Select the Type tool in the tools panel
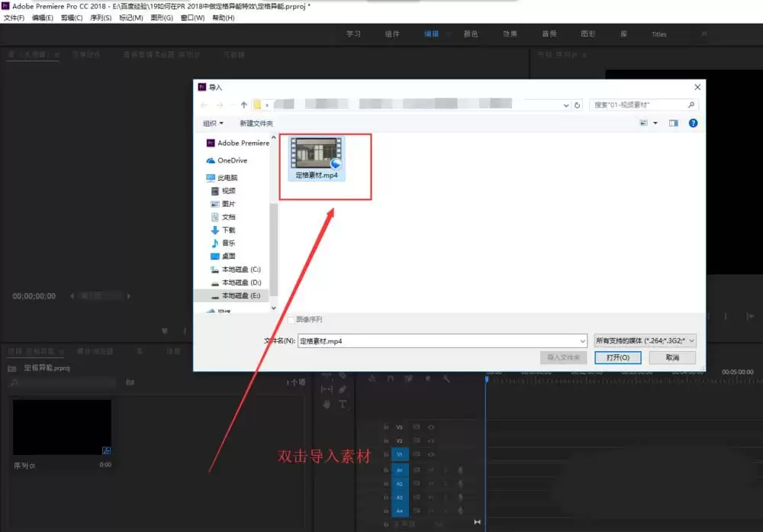 343,404
